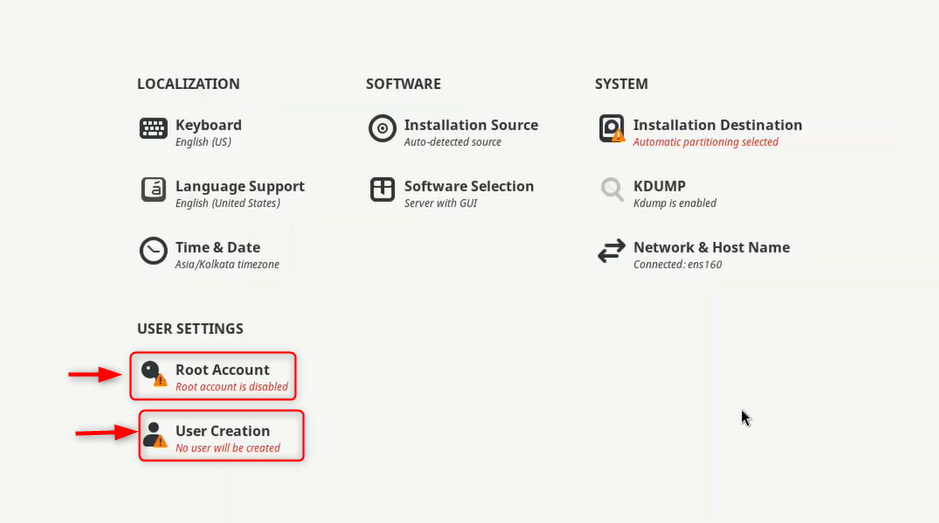Click the User Creation person icon
This screenshot has height=523, width=939.
click(155, 435)
